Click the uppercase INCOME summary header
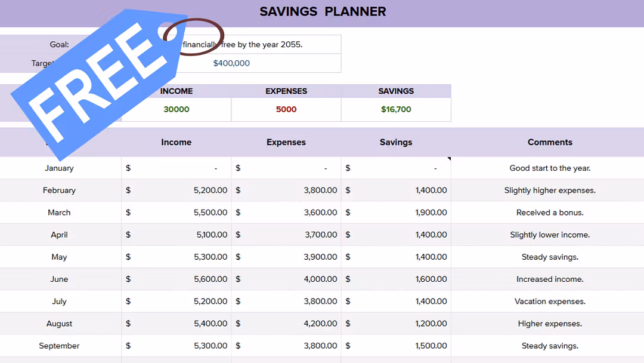The width and height of the screenshot is (644, 363). pyautogui.click(x=177, y=91)
